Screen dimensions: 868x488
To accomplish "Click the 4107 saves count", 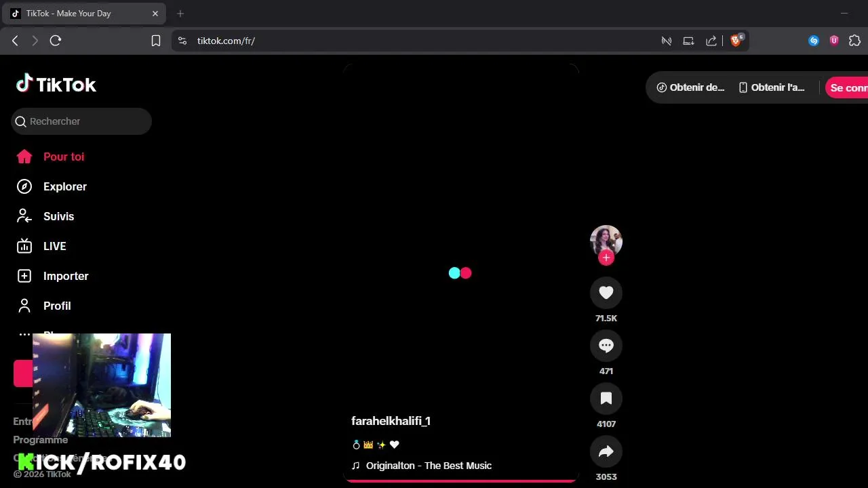I will tap(606, 424).
